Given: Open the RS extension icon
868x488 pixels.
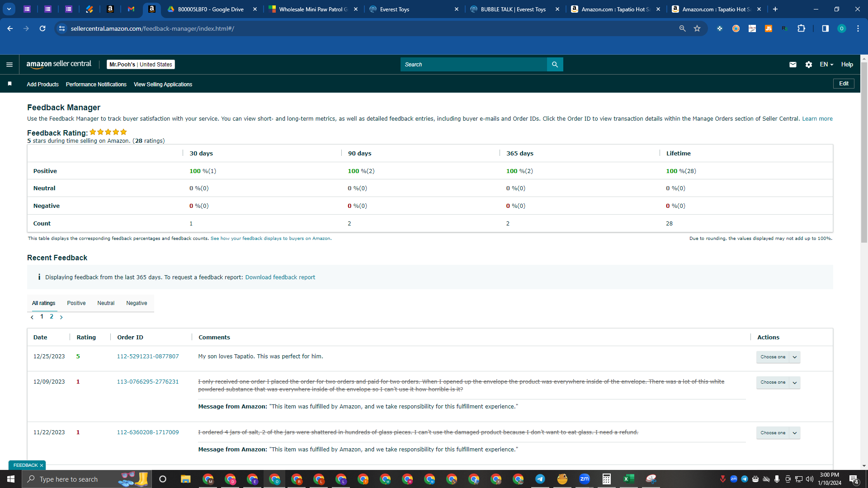Looking at the screenshot, I should [784, 28].
